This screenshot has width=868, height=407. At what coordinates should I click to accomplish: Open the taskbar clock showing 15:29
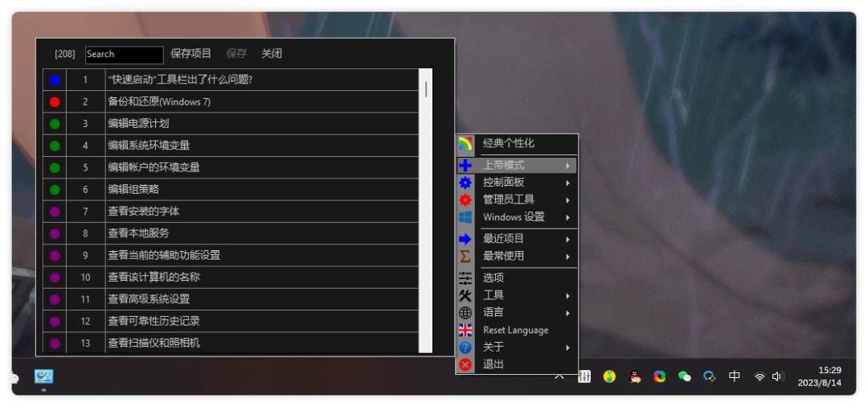(x=820, y=376)
